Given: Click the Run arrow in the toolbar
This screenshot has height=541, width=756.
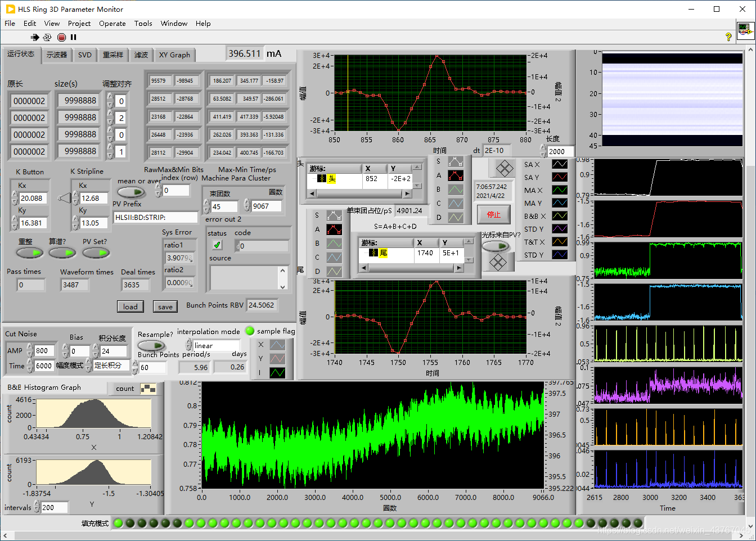Looking at the screenshot, I should click(x=35, y=37).
